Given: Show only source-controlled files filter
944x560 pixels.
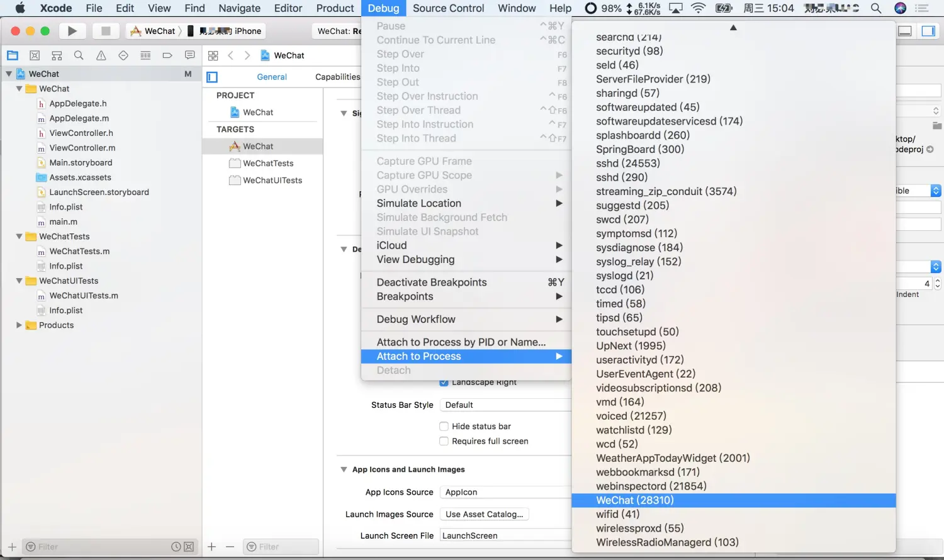Looking at the screenshot, I should pos(189,547).
